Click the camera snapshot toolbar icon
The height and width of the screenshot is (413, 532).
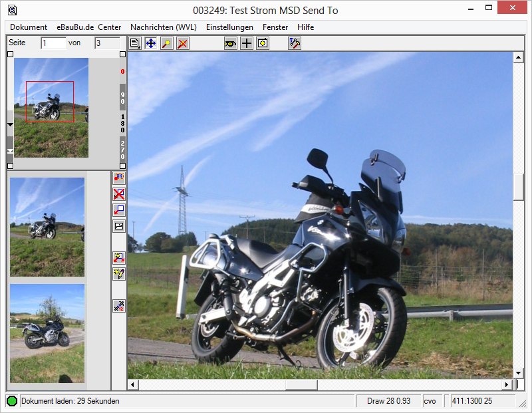pos(262,43)
